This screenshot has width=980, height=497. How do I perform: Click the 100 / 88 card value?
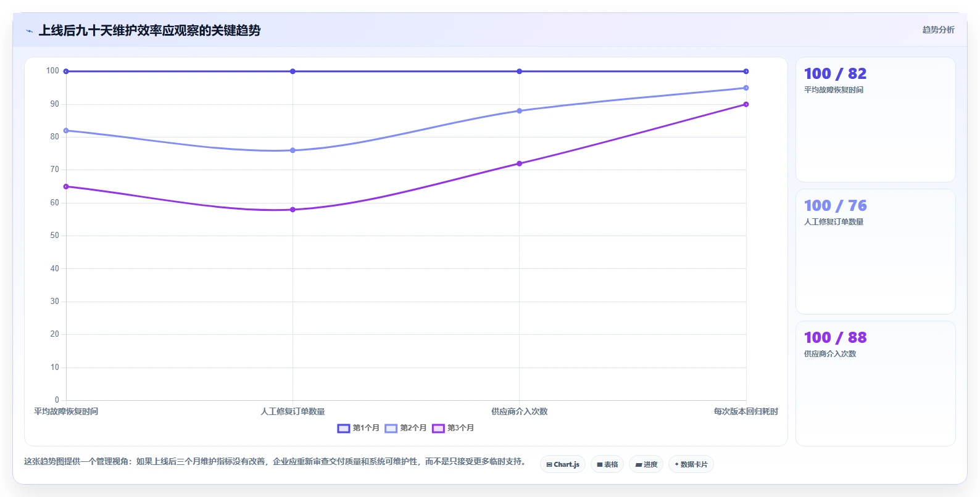835,338
